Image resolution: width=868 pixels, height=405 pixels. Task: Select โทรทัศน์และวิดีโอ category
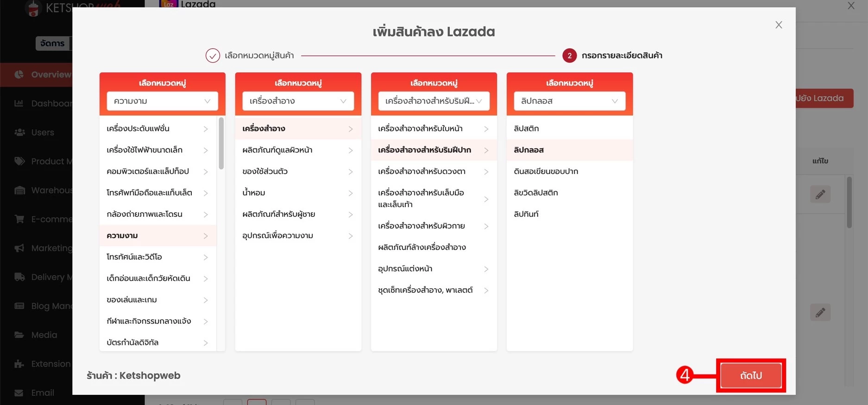pyautogui.click(x=157, y=257)
